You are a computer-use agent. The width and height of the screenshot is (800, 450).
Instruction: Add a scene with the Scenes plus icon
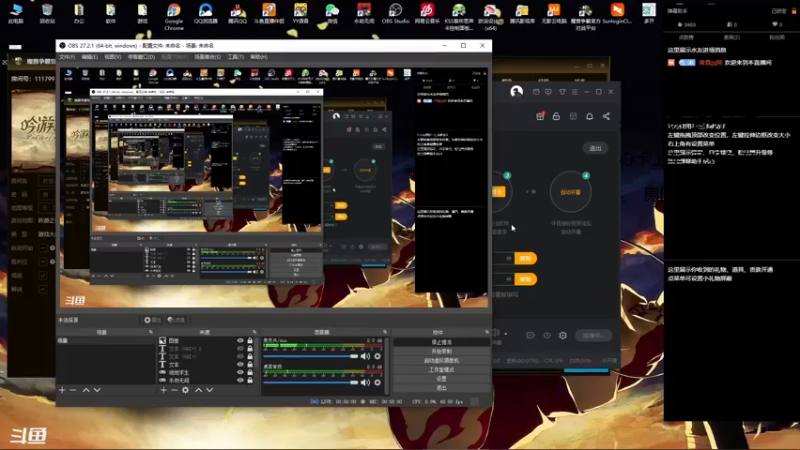coord(62,390)
